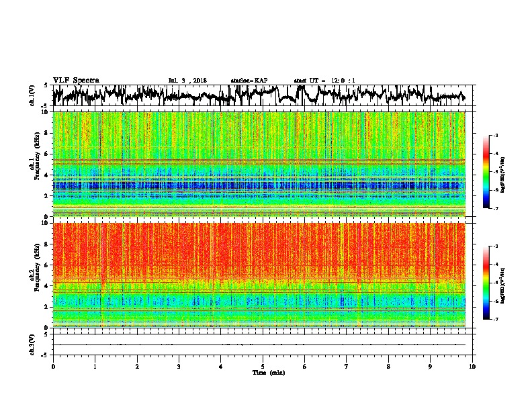
Task: Click the "-7" label on ch.2 color scale
Action: [495, 319]
